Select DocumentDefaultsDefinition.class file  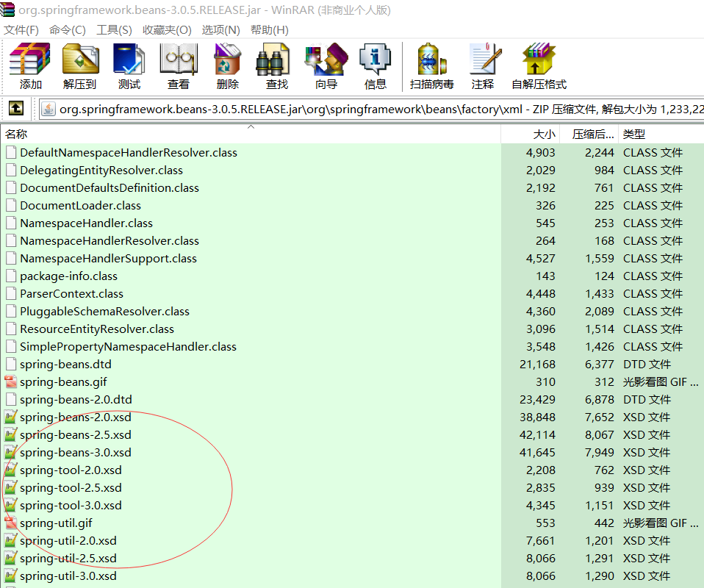(109, 187)
